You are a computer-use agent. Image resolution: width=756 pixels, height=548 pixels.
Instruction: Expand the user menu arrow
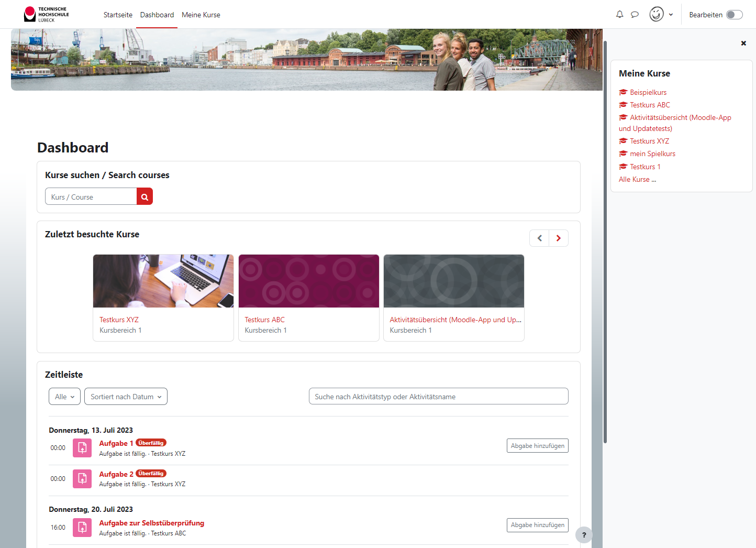[671, 15]
